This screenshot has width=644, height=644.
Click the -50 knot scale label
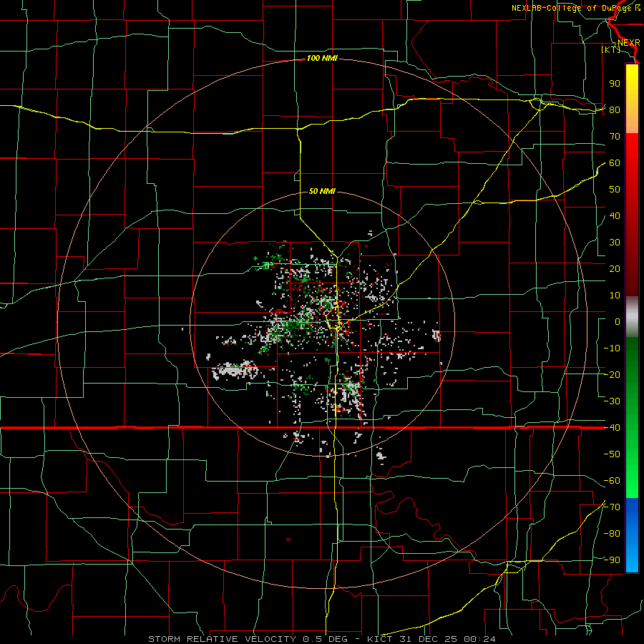click(612, 454)
